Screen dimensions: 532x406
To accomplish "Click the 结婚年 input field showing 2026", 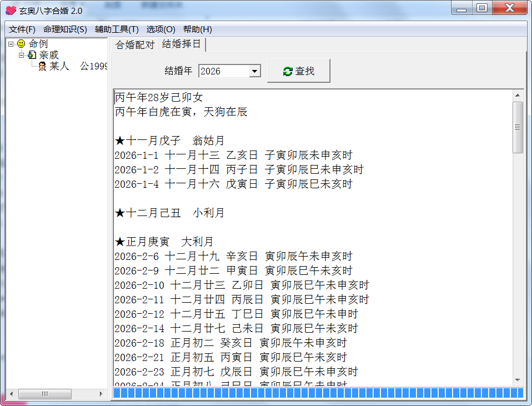I will [x=224, y=71].
